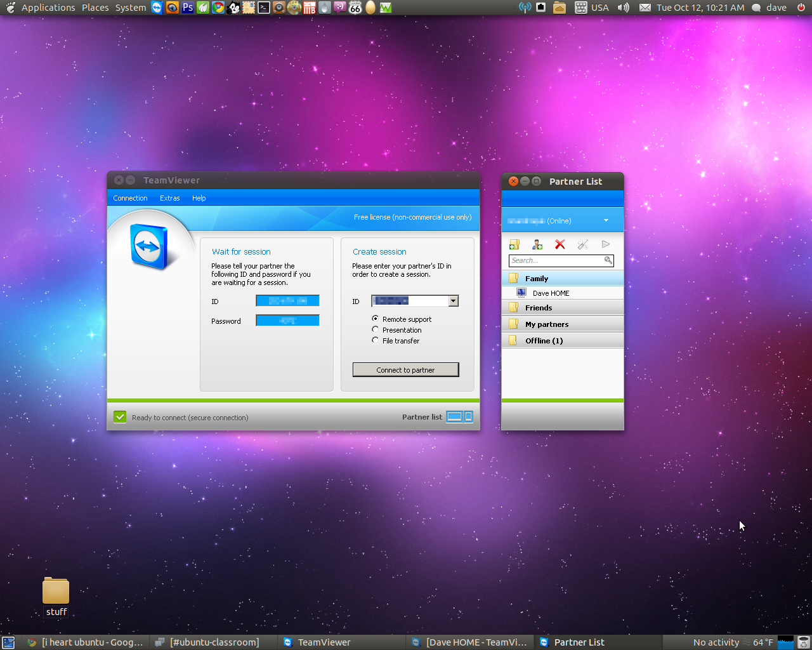Screen dimensions: 812x650
Task: Click the gray play arrow connect icon
Action: (x=606, y=244)
